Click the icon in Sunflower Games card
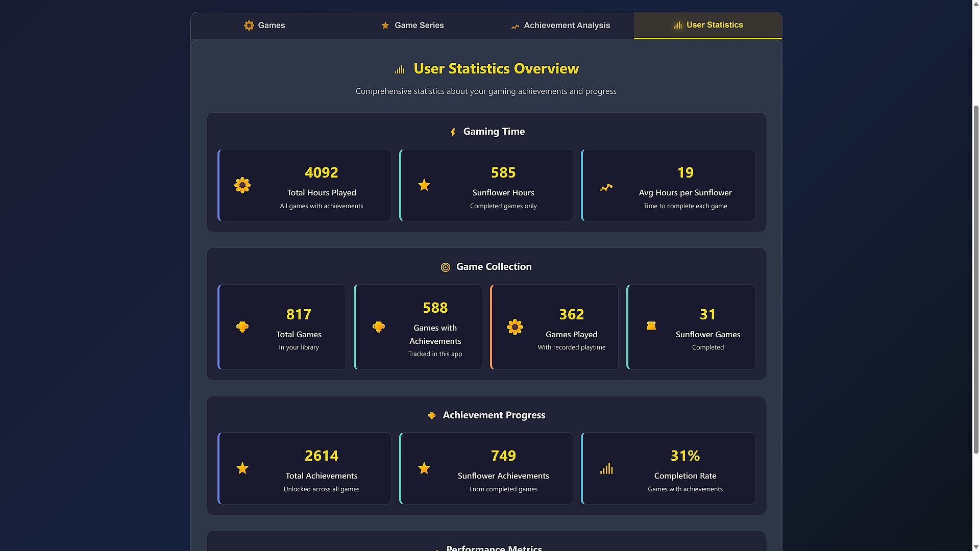The width and height of the screenshot is (980, 551). [651, 325]
